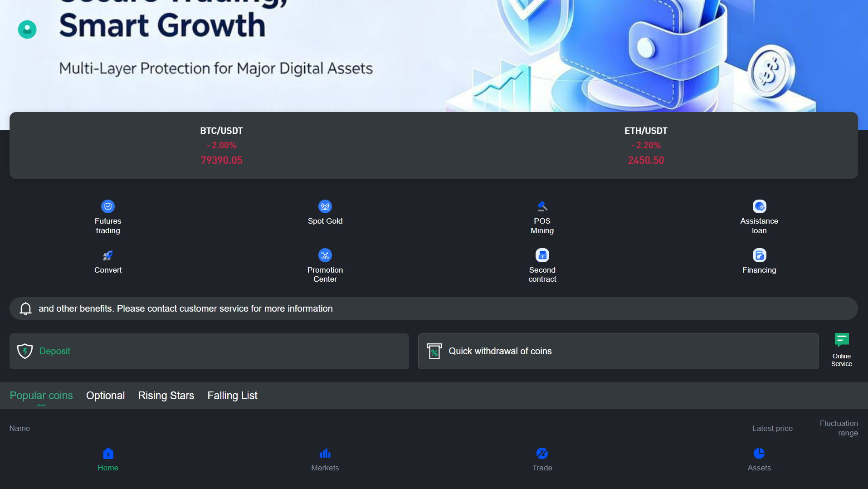The image size is (868, 489).
Task: Open the Spot Gold icon
Action: click(325, 206)
